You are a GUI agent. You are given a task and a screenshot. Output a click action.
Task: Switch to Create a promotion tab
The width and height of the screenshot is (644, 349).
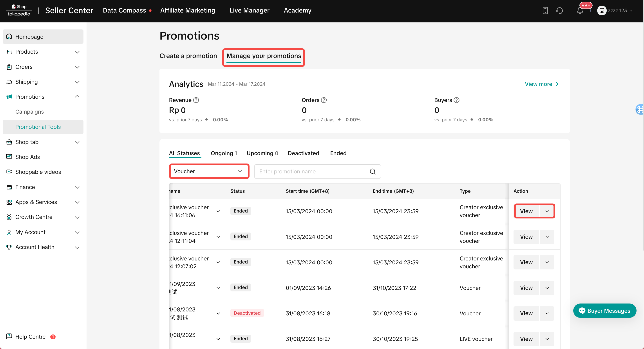(x=188, y=56)
